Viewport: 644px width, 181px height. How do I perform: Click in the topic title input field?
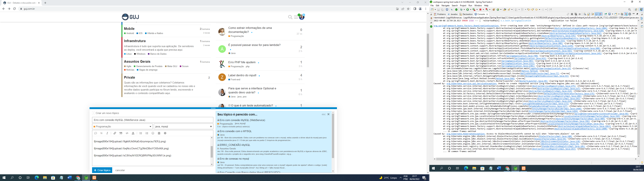152,120
